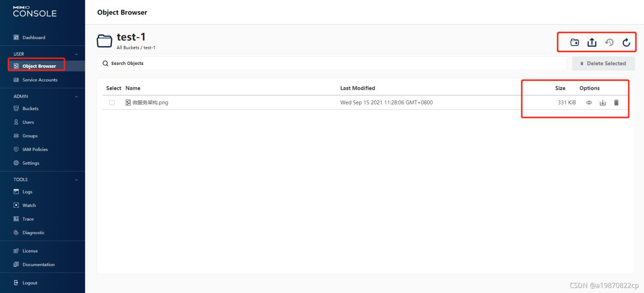Delete 微服务架构.png using the trash icon

tap(617, 103)
